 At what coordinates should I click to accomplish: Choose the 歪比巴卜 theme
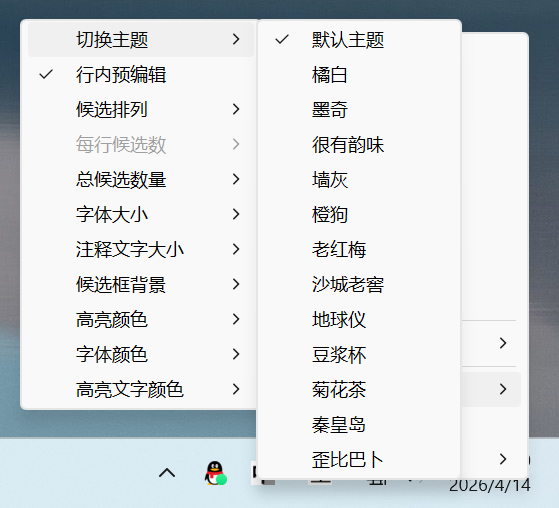(359, 459)
